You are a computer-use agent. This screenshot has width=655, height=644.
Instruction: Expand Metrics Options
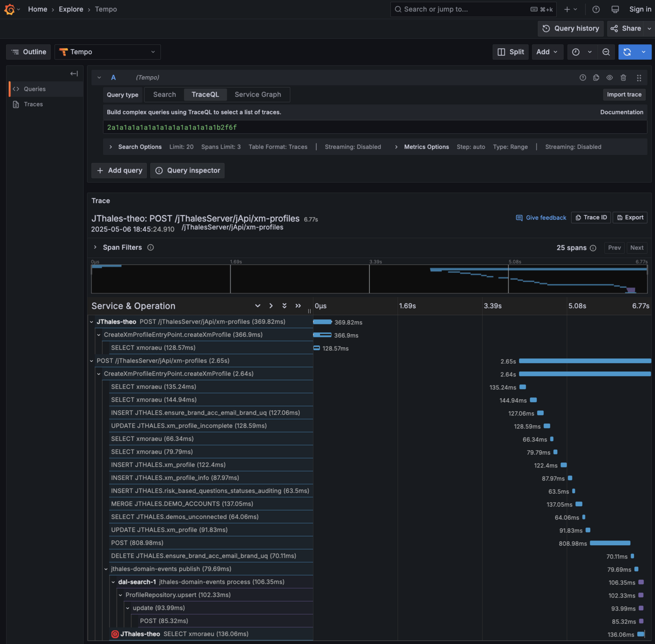[422, 147]
